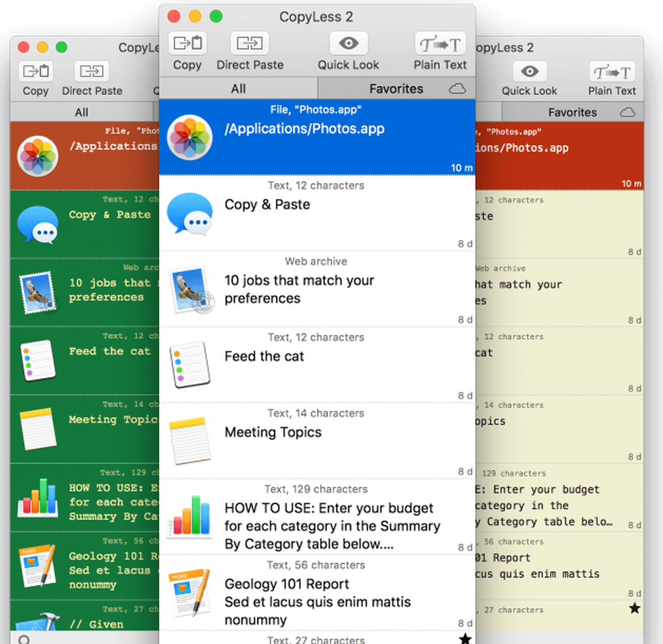663x644 pixels.
Task: Click the Reminders icon beside Feed the cat
Action: coord(190,365)
